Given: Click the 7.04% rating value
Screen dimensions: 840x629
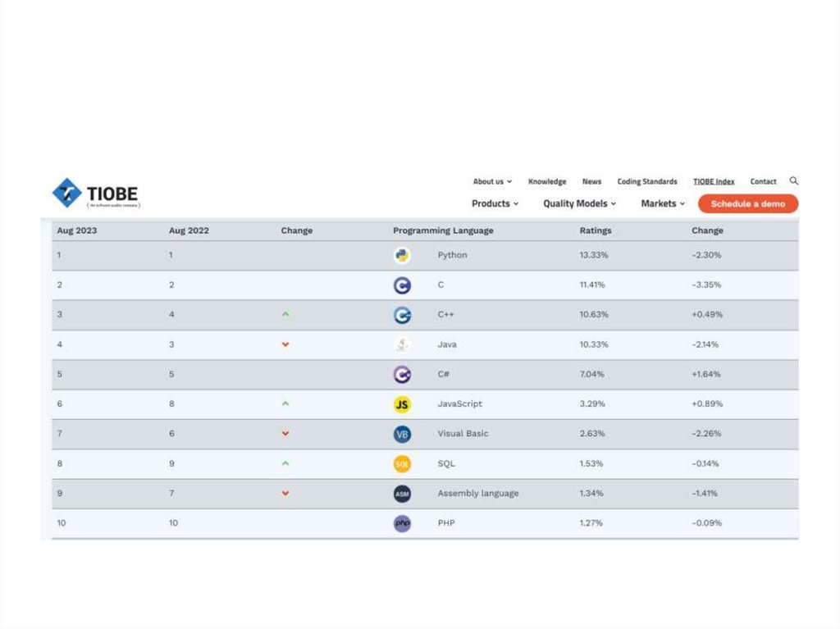Looking at the screenshot, I should click(591, 374).
